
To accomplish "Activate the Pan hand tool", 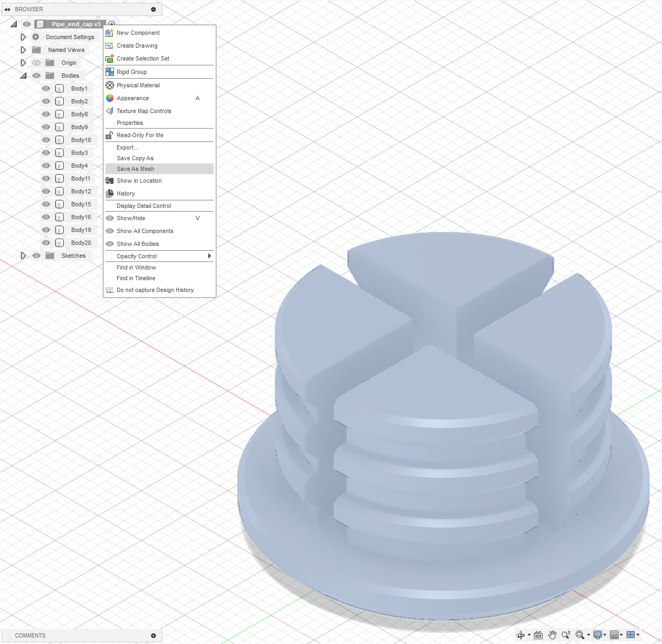I will [x=552, y=635].
